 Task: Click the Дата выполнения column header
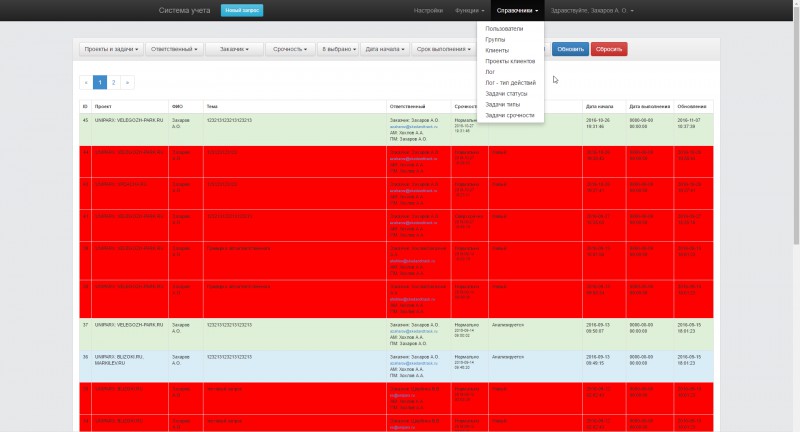point(650,107)
